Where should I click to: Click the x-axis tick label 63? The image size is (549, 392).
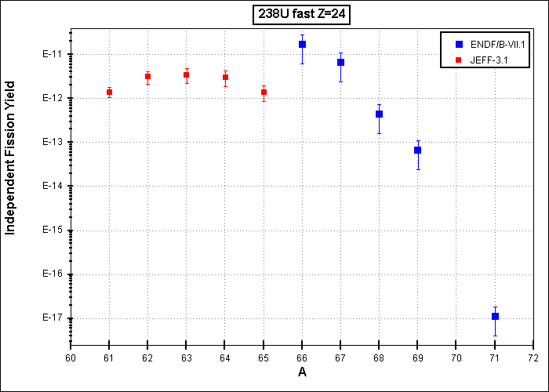point(187,358)
